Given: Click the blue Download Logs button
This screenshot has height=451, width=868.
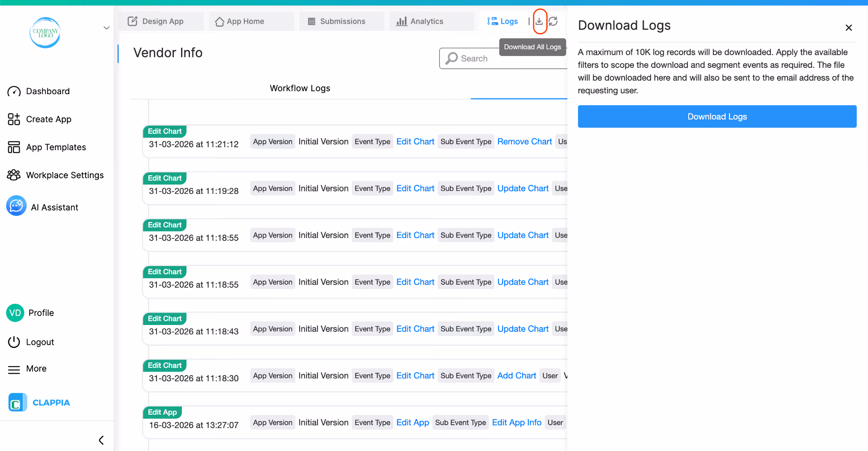Looking at the screenshot, I should [x=717, y=117].
